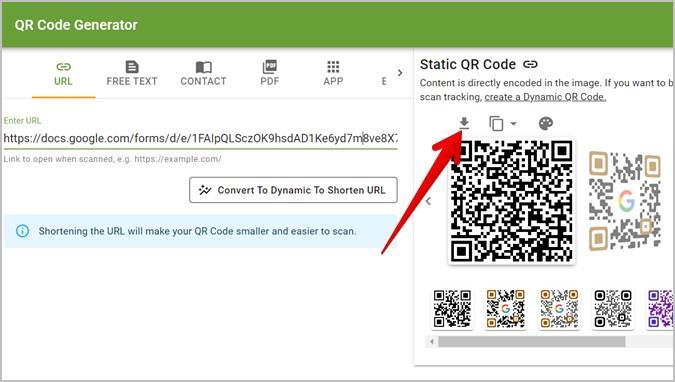Select the URL tab
675x382 pixels.
[63, 74]
